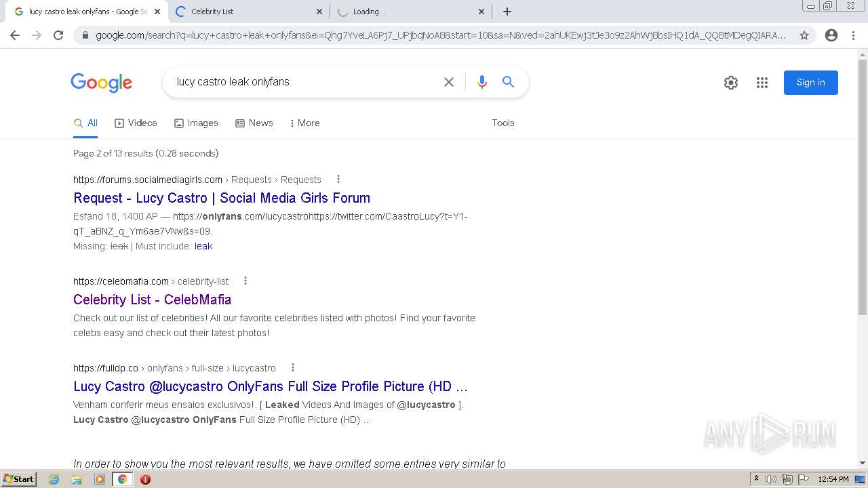Open the Action Center flag icon
Image resolution: width=868 pixels, height=488 pixels.
pos(804,479)
